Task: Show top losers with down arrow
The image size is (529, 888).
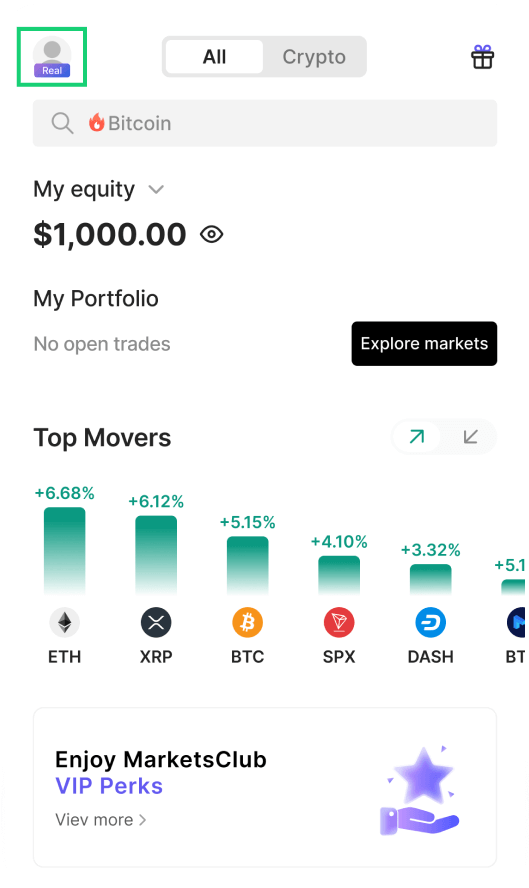Action: click(470, 437)
